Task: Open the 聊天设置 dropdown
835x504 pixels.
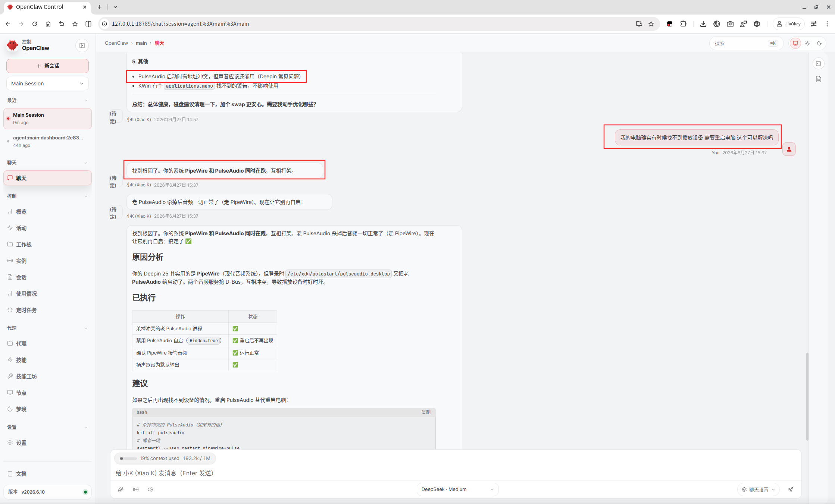Action: 758,489
